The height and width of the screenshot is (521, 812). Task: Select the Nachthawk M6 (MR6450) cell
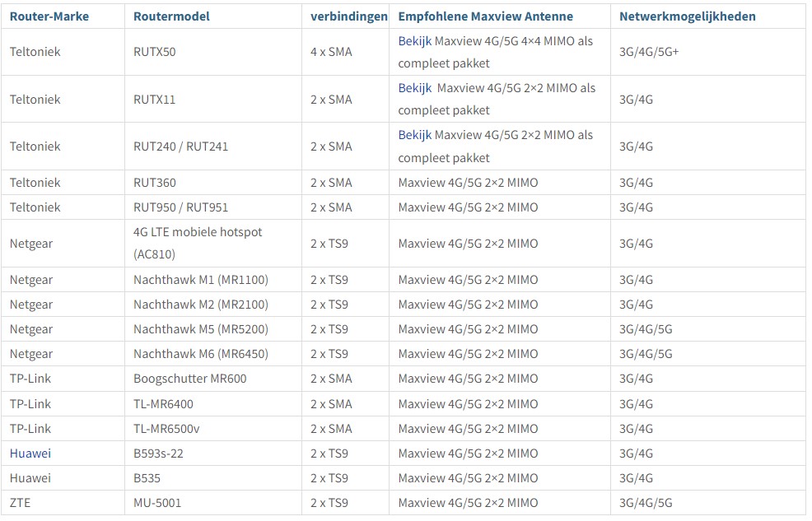click(200, 354)
